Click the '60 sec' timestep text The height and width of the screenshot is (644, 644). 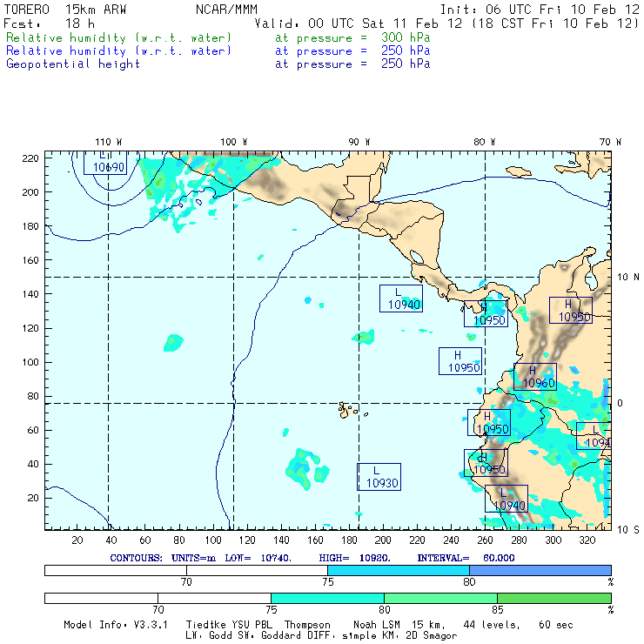point(556,625)
